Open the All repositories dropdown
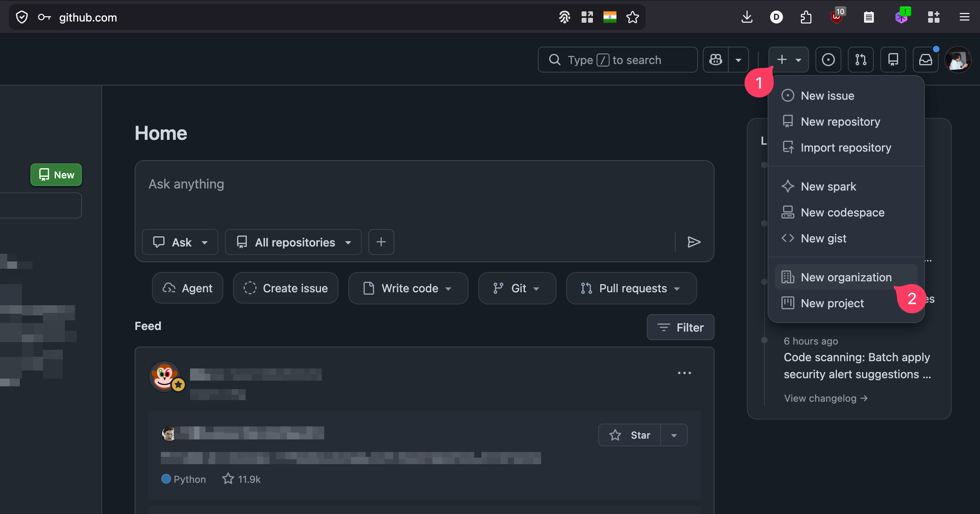Viewport: 980px width, 514px height. (293, 242)
